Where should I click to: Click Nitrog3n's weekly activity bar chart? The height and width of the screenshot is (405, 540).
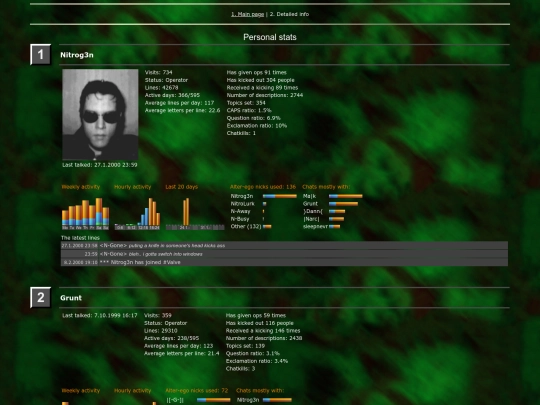pyautogui.click(x=85, y=214)
